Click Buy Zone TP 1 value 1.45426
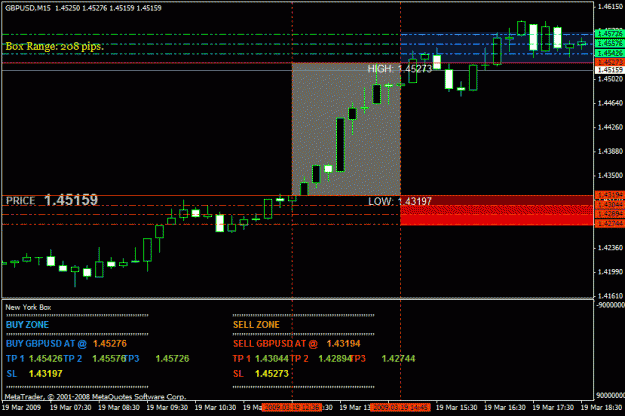 pos(45,359)
